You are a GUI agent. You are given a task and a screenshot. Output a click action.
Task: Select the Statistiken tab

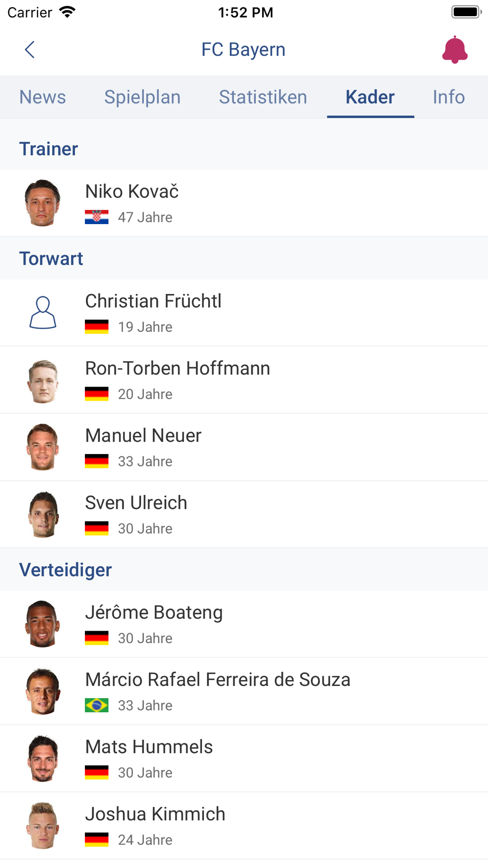coord(263,97)
